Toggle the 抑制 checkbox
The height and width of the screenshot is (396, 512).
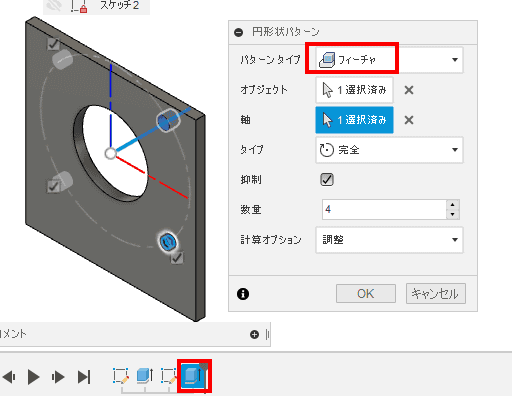tap(327, 180)
